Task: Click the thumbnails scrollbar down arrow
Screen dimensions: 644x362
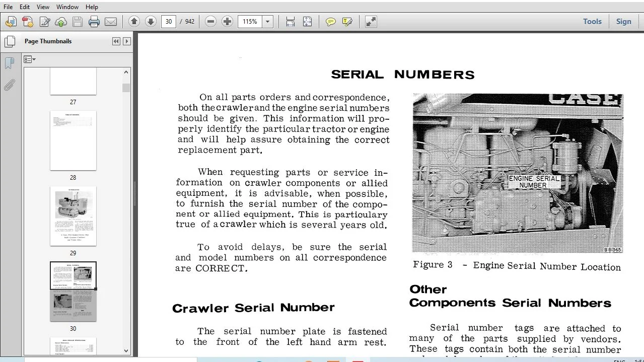Action: point(126,351)
